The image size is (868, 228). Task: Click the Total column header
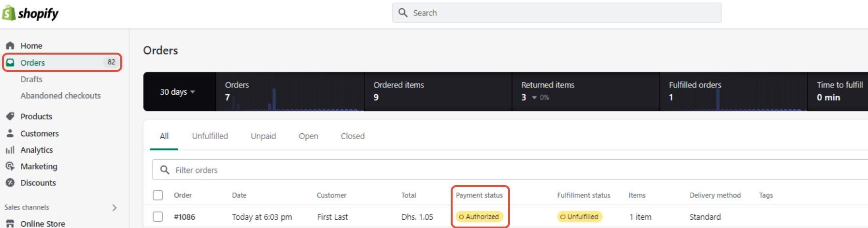click(x=409, y=195)
